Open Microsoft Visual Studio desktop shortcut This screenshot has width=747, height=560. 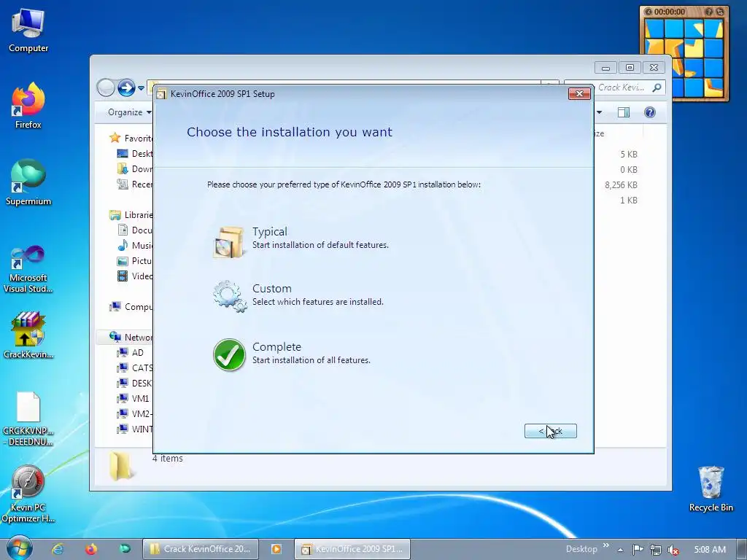(28, 269)
